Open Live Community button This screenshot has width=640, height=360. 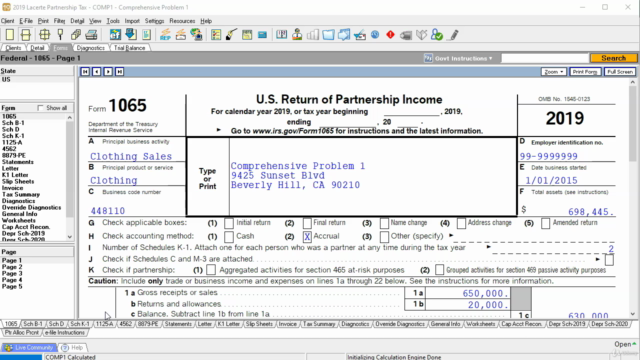click(x=29, y=348)
